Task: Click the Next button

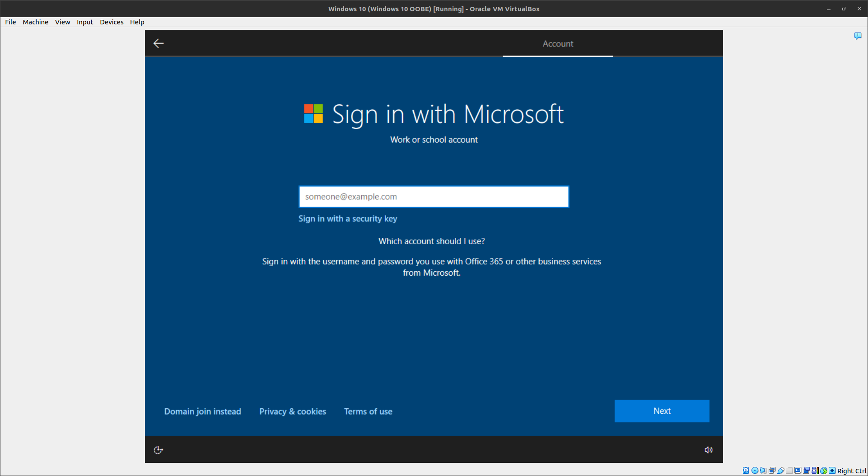Action: (662, 411)
